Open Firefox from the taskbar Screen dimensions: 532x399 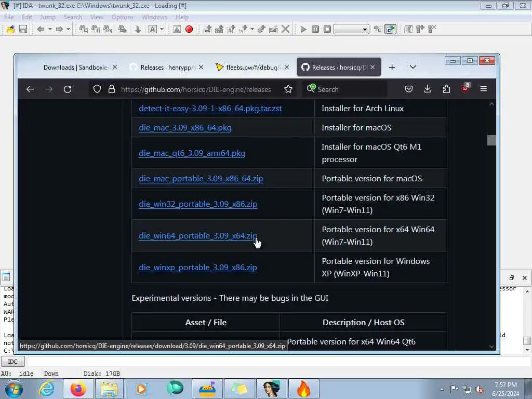[78, 389]
